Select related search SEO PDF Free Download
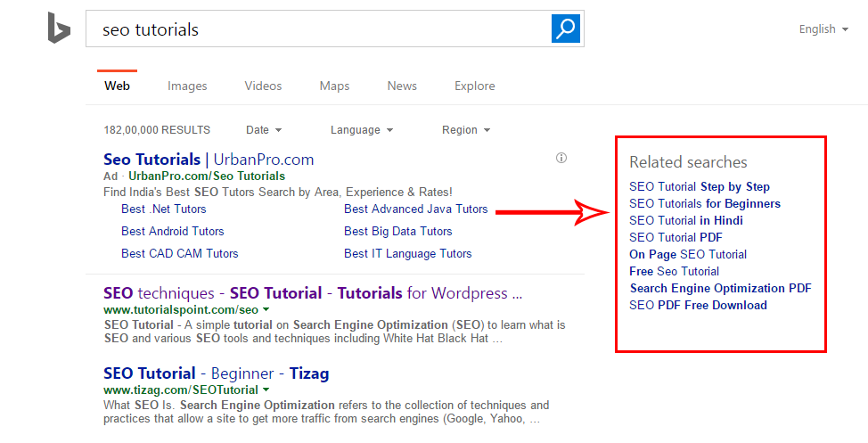This screenshot has width=868, height=443. tap(698, 305)
